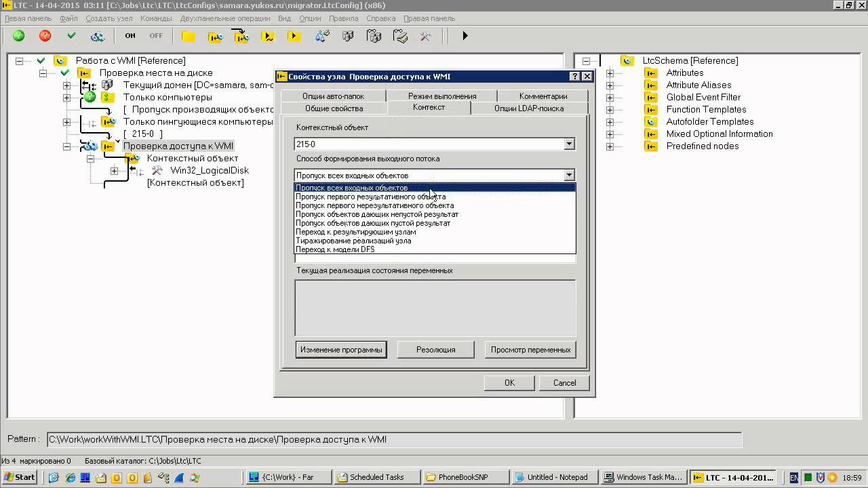Viewport: 868px width, 488px height.
Task: Click the green checkmark toolbar icon
Action: click(71, 36)
